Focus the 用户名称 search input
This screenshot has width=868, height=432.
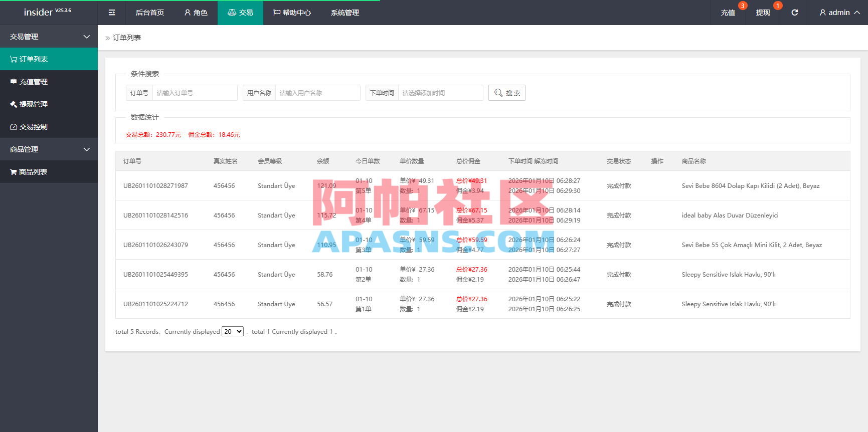(318, 93)
